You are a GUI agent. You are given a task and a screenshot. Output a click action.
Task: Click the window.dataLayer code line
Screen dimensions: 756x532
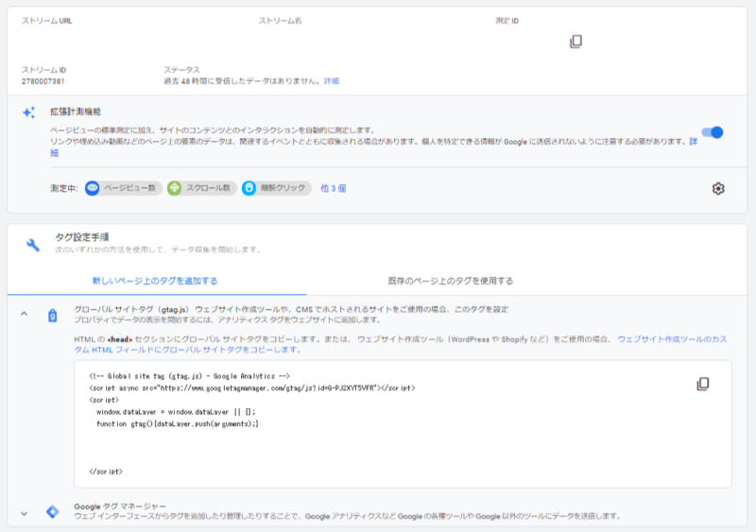[x=176, y=412]
